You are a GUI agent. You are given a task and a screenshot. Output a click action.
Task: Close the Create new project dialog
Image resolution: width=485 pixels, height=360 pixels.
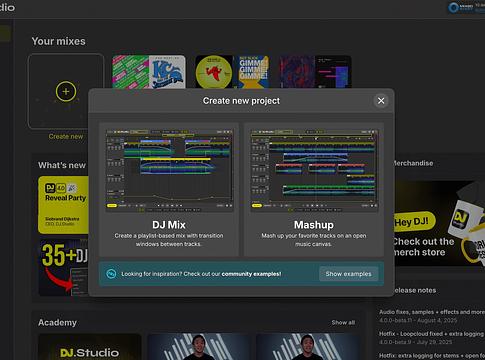(381, 101)
